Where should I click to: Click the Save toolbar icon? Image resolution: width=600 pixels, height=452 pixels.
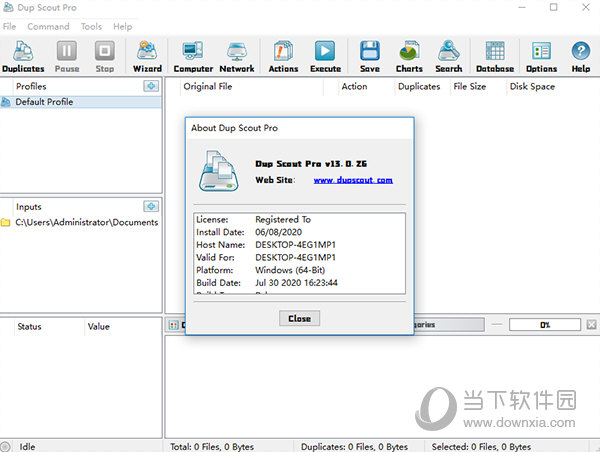coord(370,56)
